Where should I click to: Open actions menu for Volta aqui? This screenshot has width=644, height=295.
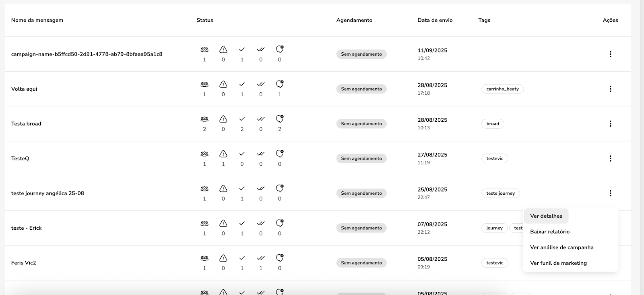(x=610, y=89)
